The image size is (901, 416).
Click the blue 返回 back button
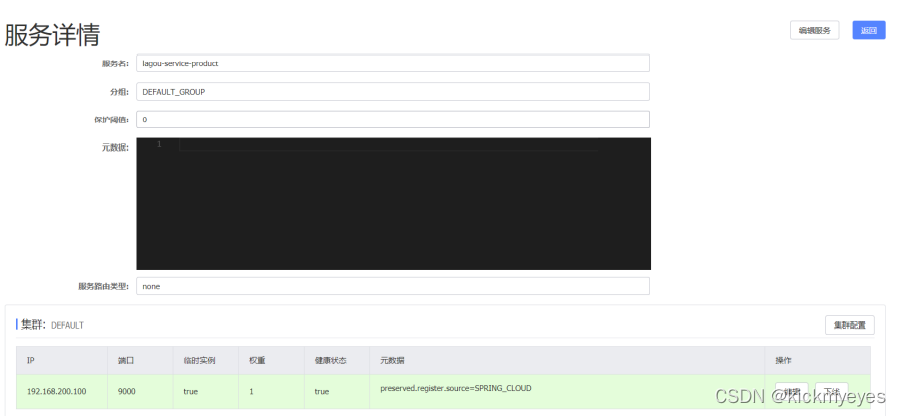coord(868,30)
